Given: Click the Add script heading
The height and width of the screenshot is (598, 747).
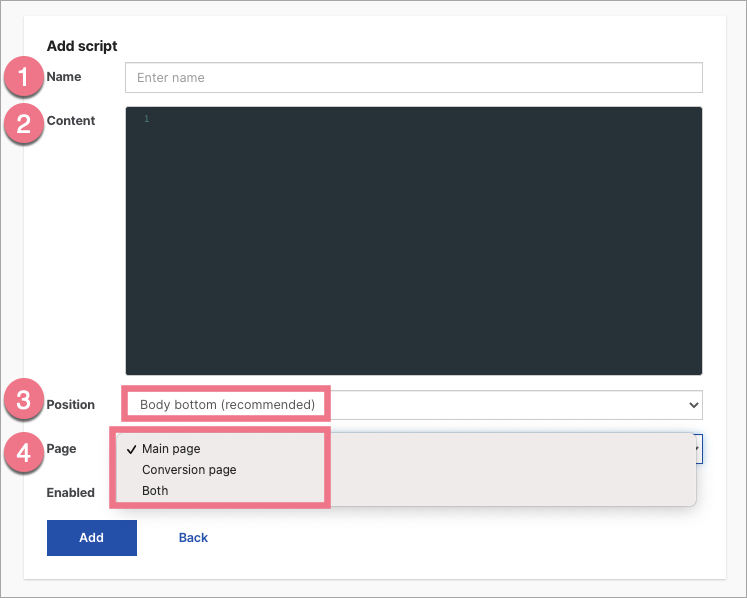Looking at the screenshot, I should (82, 46).
